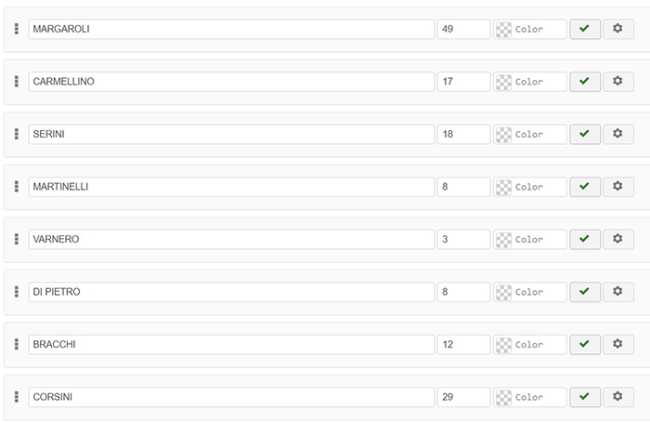Click the MARTINELLI name text field
Image resolution: width=650 pixels, height=423 pixels.
(x=231, y=187)
